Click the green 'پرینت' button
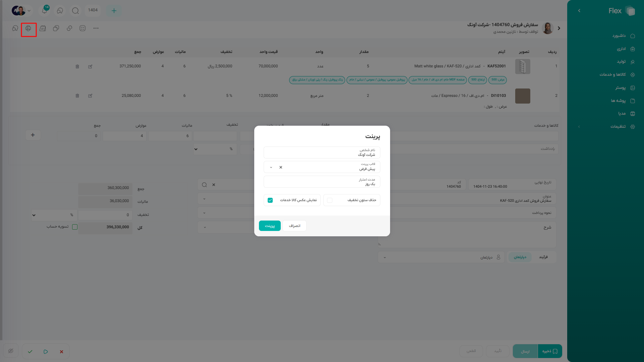Image resolution: width=644 pixels, height=362 pixels. 270,226
